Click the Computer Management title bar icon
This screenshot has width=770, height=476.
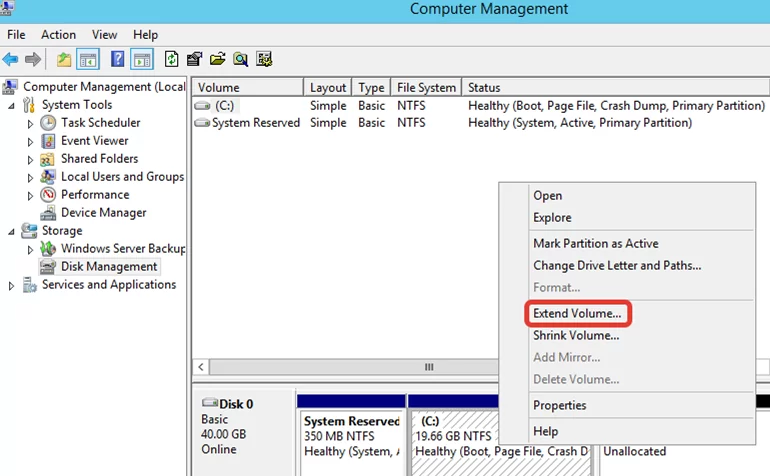[7, 7]
